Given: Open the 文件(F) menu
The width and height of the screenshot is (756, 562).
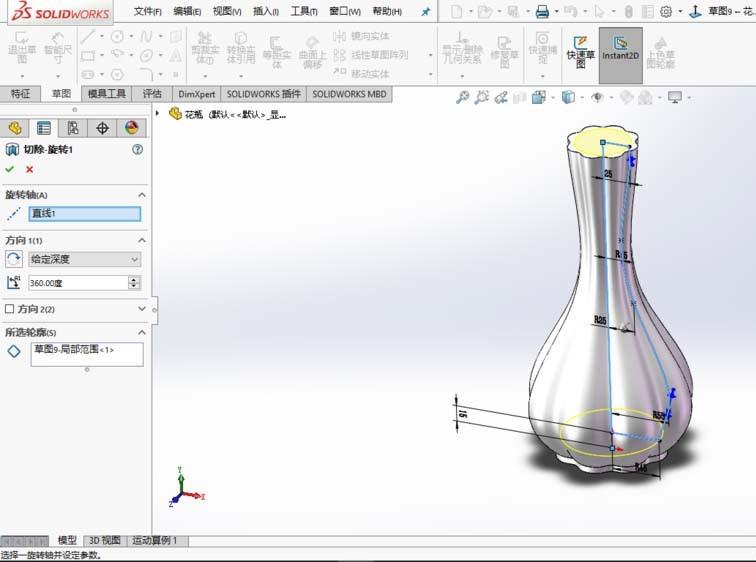Looking at the screenshot, I should coord(148,11).
